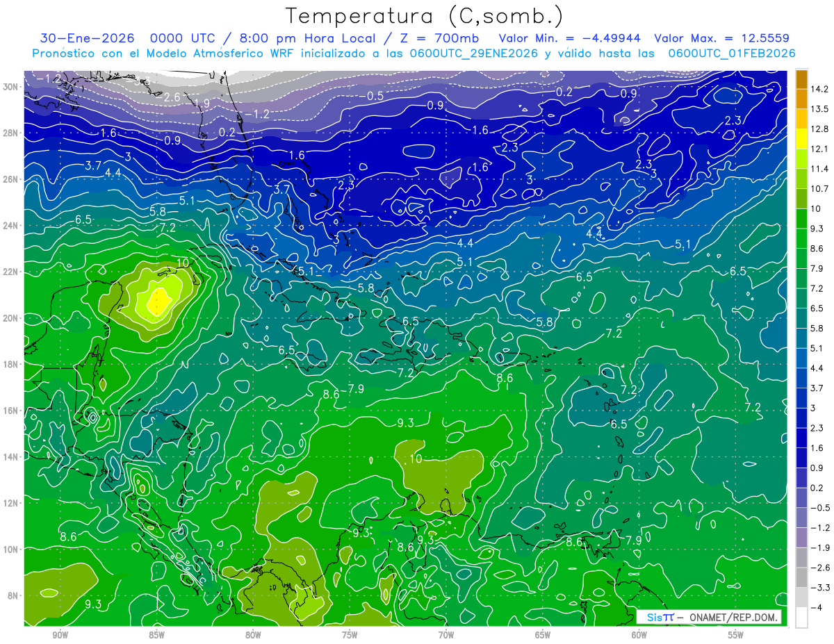
Task: Click the dark orange color scale segment above 14.2
Action: pyautogui.click(x=801, y=79)
